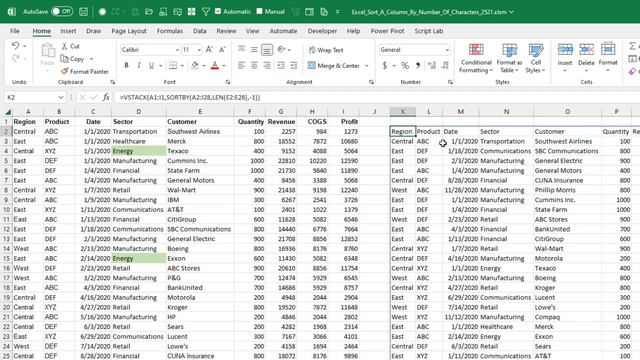Open font color dropdown arrow
The height and width of the screenshot is (360, 640).
tap(224, 66)
